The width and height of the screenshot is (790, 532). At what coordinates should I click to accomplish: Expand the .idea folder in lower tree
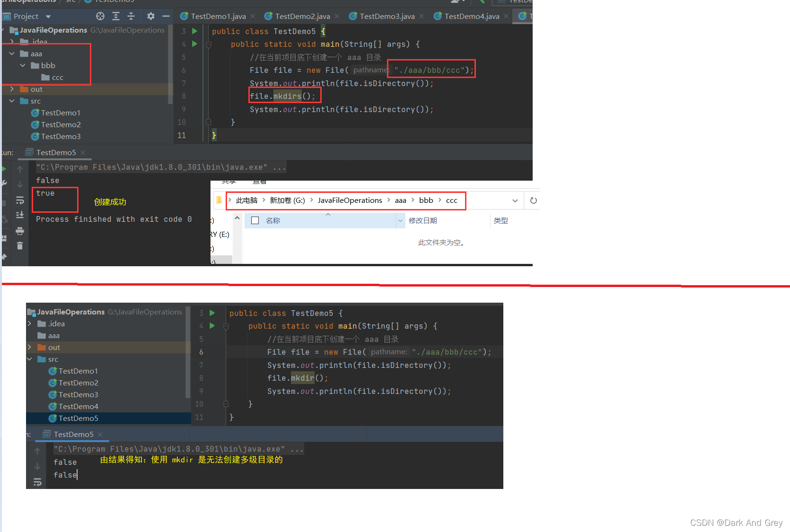coord(29,323)
